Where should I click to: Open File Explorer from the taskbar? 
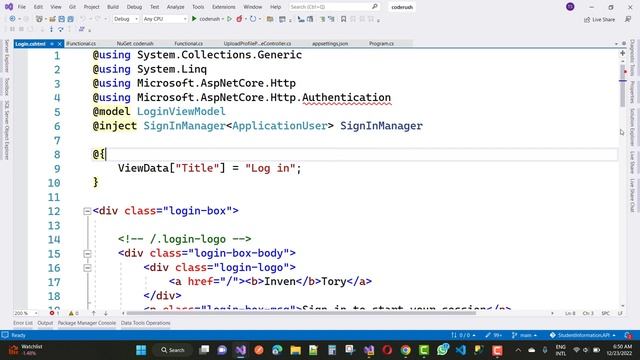click(296, 350)
